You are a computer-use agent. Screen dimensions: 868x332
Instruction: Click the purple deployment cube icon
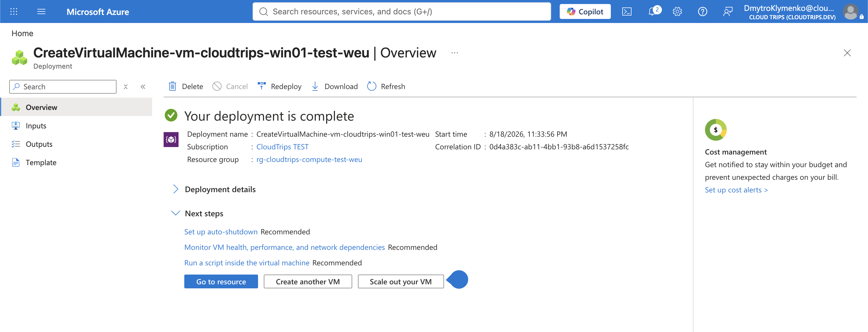pos(171,139)
